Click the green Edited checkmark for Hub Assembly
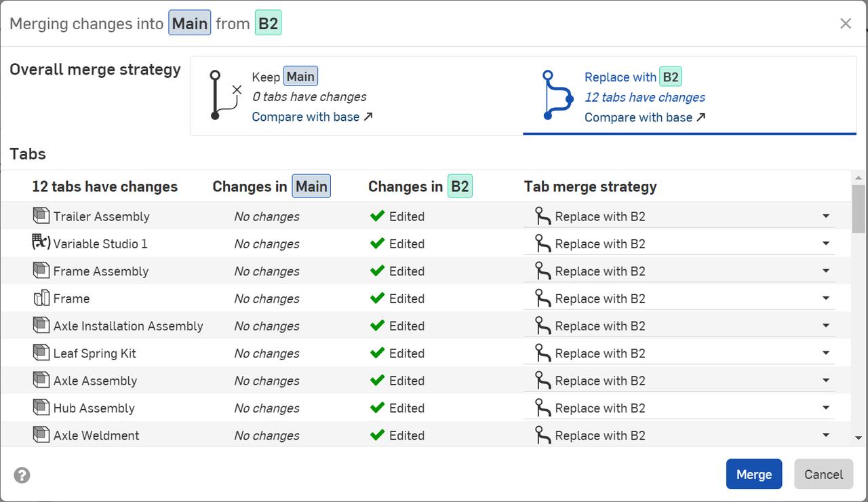 click(378, 408)
